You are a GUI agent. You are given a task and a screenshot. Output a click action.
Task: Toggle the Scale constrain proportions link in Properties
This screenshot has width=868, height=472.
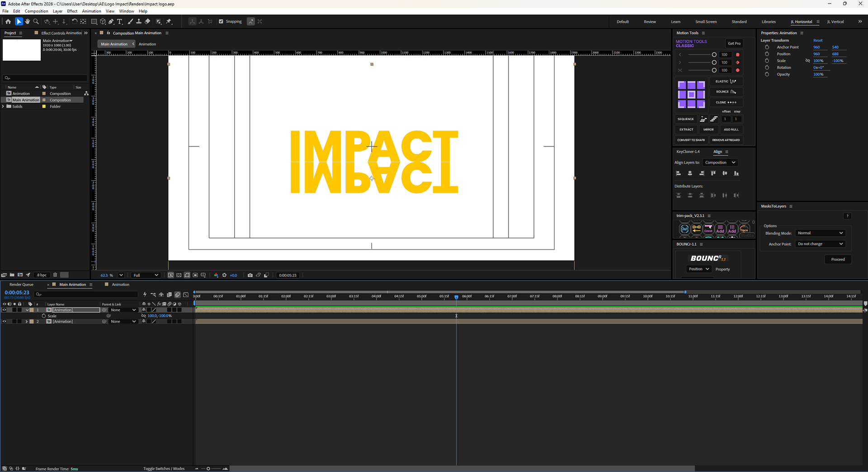[x=807, y=61]
